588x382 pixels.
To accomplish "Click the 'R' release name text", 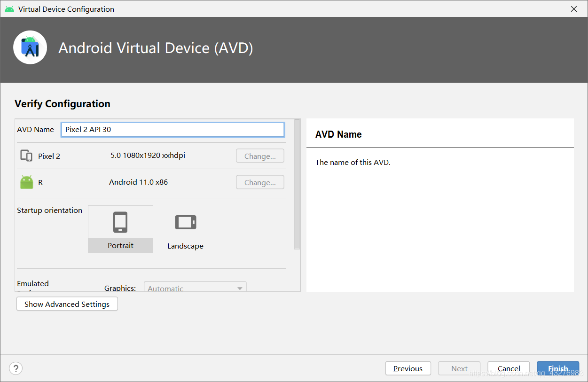I will pyautogui.click(x=40, y=182).
